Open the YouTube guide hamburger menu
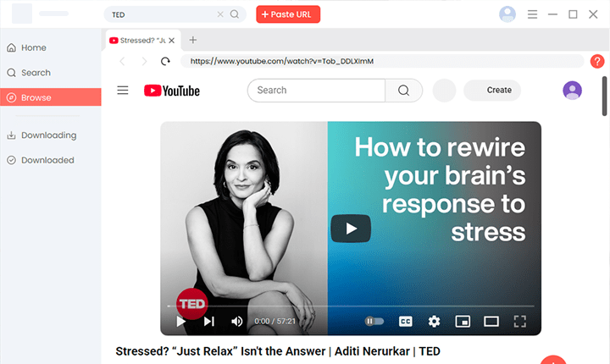The height and width of the screenshot is (364, 610). tap(123, 91)
